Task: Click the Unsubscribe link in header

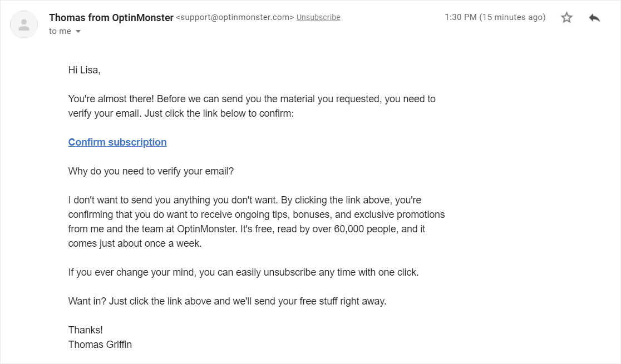Action: pyautogui.click(x=318, y=17)
